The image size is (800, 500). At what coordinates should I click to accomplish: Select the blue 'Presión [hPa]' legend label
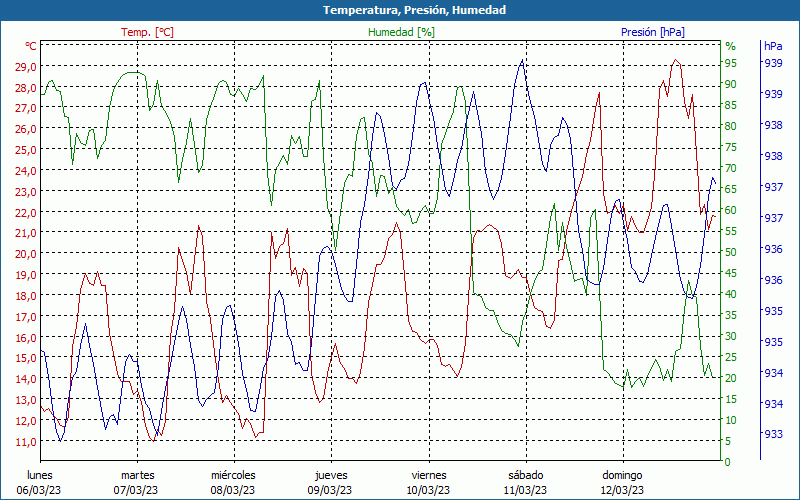653,32
